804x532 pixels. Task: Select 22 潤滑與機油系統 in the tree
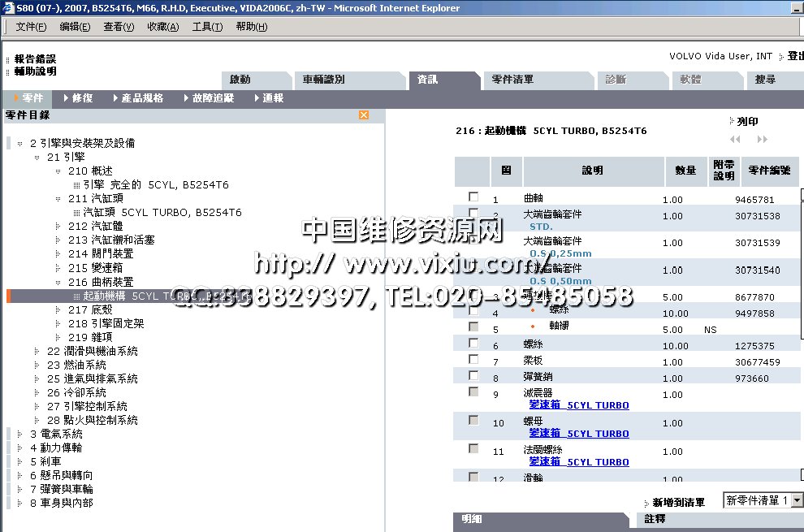[92, 351]
